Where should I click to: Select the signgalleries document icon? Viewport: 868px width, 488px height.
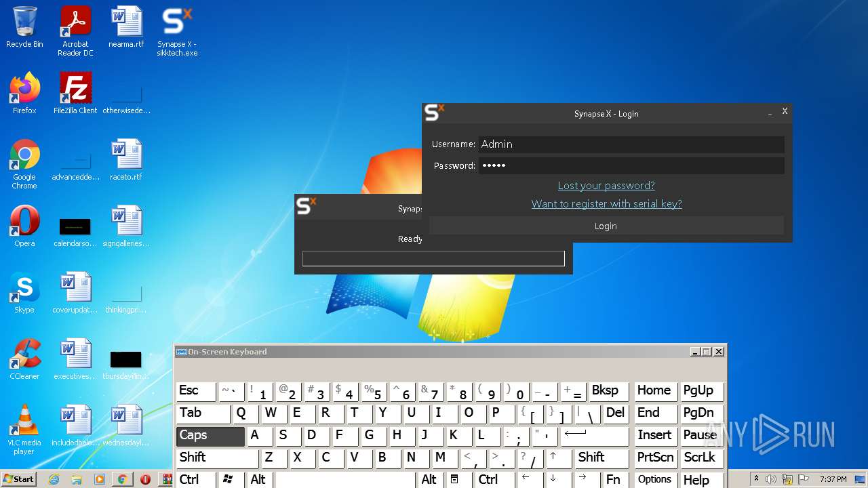[126, 226]
